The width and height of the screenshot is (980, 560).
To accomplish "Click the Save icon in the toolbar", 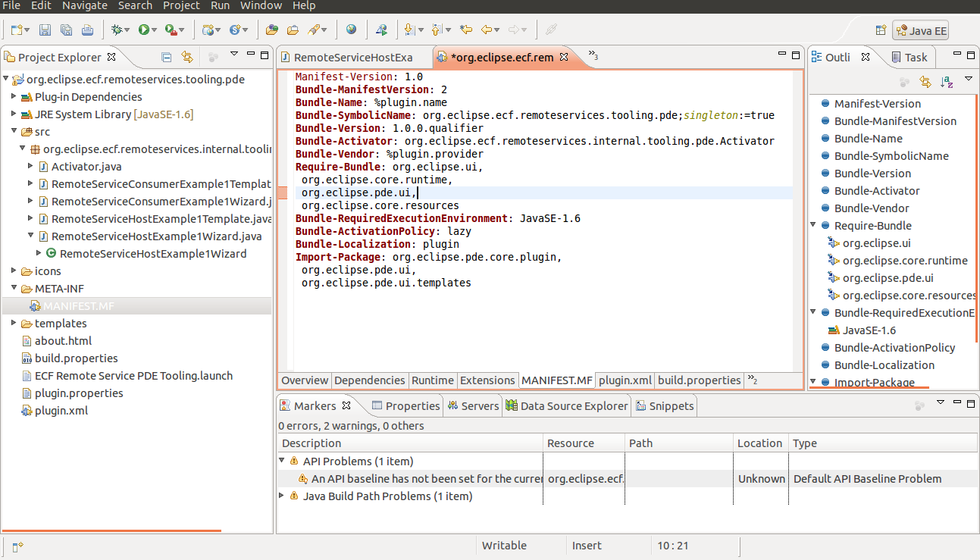I will 45,30.
